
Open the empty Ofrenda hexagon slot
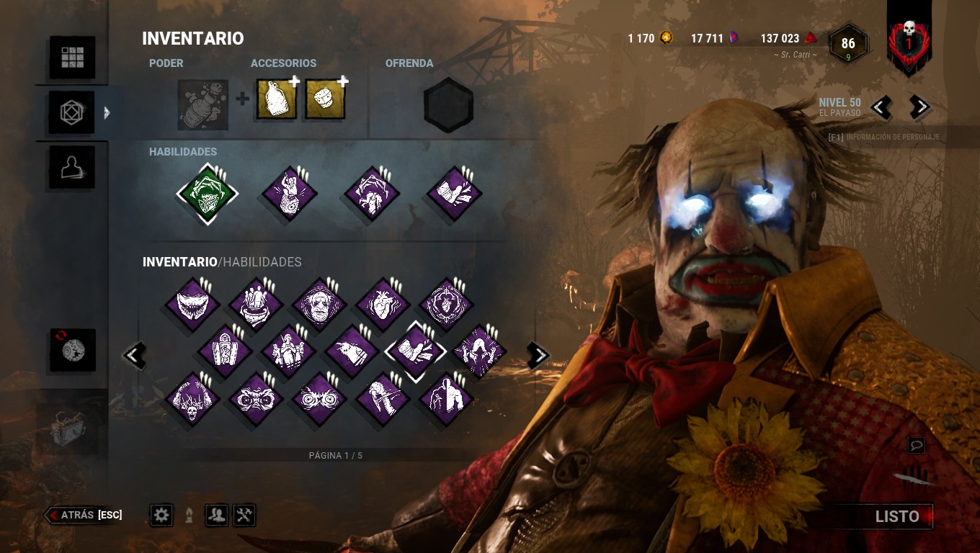(448, 105)
